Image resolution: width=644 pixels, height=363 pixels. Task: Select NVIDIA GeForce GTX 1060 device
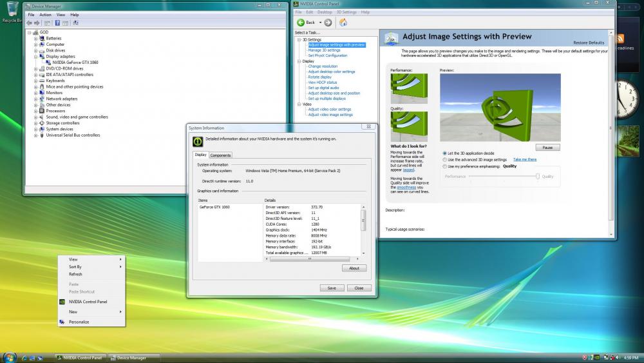[75, 63]
